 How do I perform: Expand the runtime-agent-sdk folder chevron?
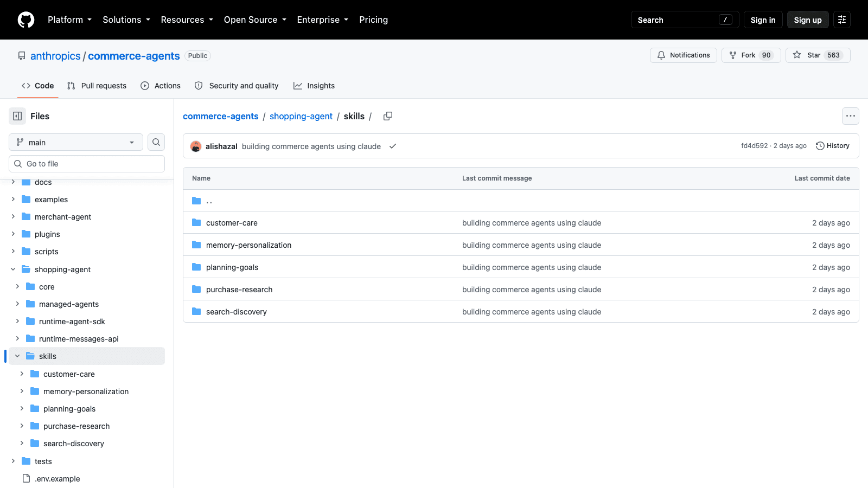point(17,322)
